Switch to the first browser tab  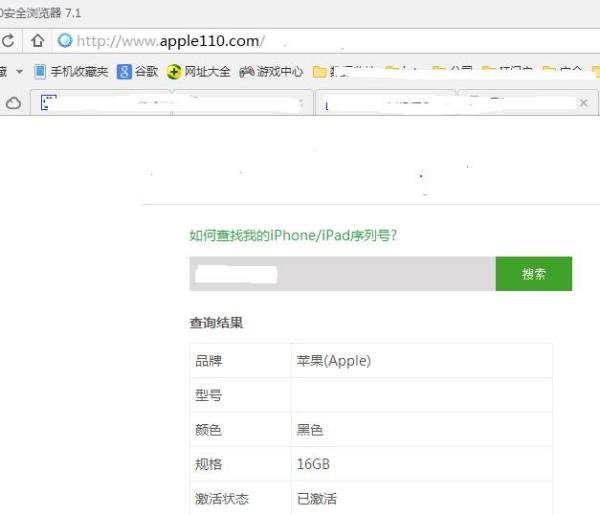[x=172, y=103]
